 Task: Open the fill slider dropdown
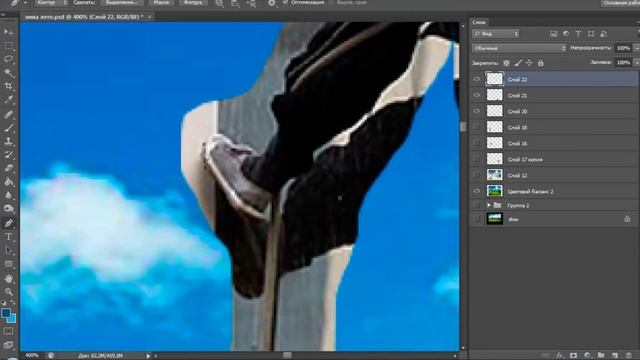coord(636,62)
